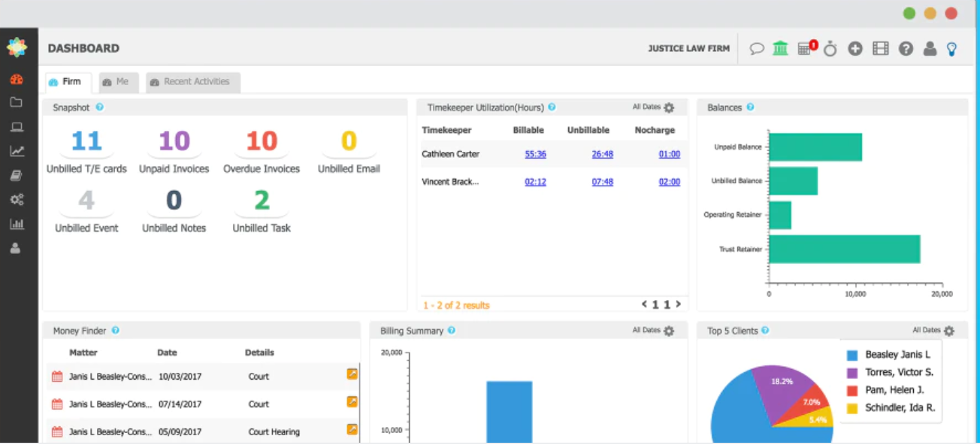The image size is (980, 445).
Task: Switch to the Recent Activities tab
Action: tap(192, 82)
